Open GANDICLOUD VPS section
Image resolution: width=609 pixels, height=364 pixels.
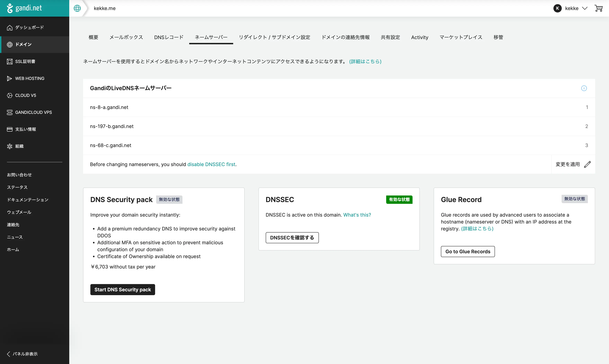[35, 112]
